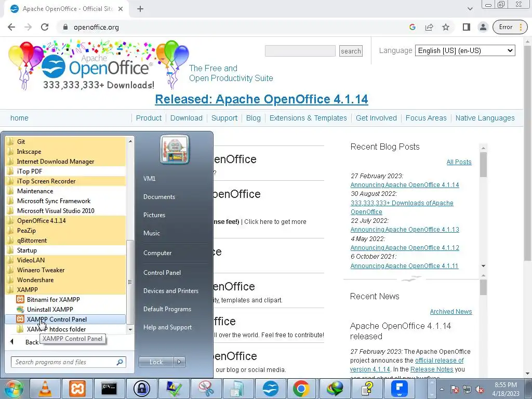Open Chrome side panel icon
Screen dimensions: 532x399
(466, 27)
